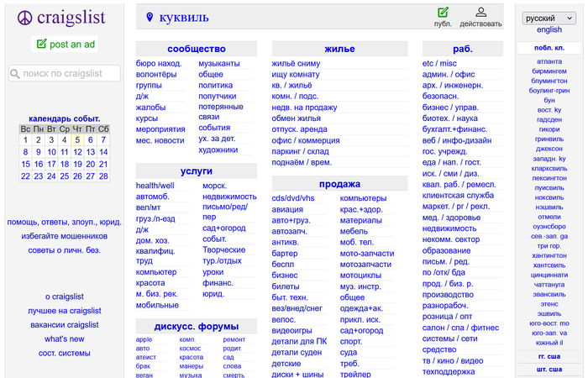Open вакансии craigslist link
This screenshot has height=378, width=588.
(65, 325)
